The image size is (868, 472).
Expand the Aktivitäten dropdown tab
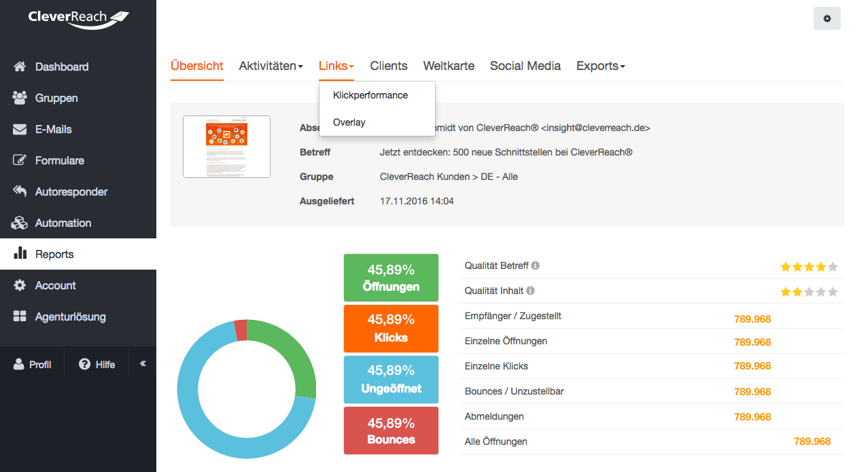click(x=271, y=66)
